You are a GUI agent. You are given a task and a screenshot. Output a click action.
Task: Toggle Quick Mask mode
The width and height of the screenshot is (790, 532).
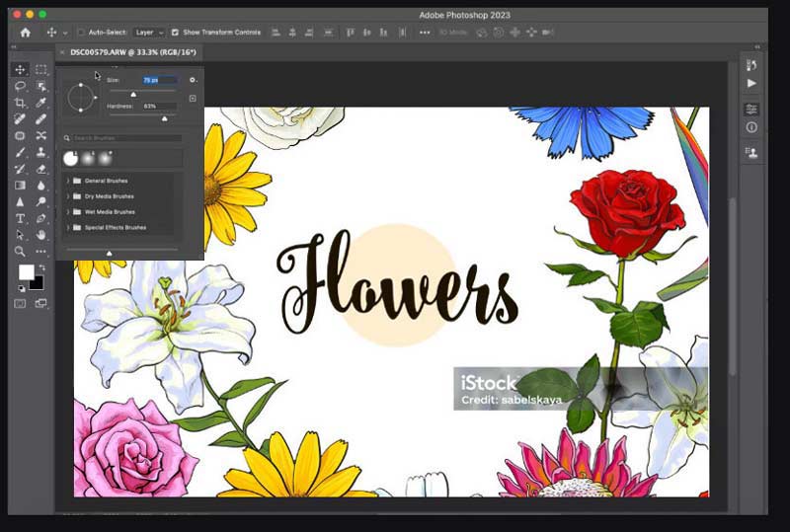(20, 303)
